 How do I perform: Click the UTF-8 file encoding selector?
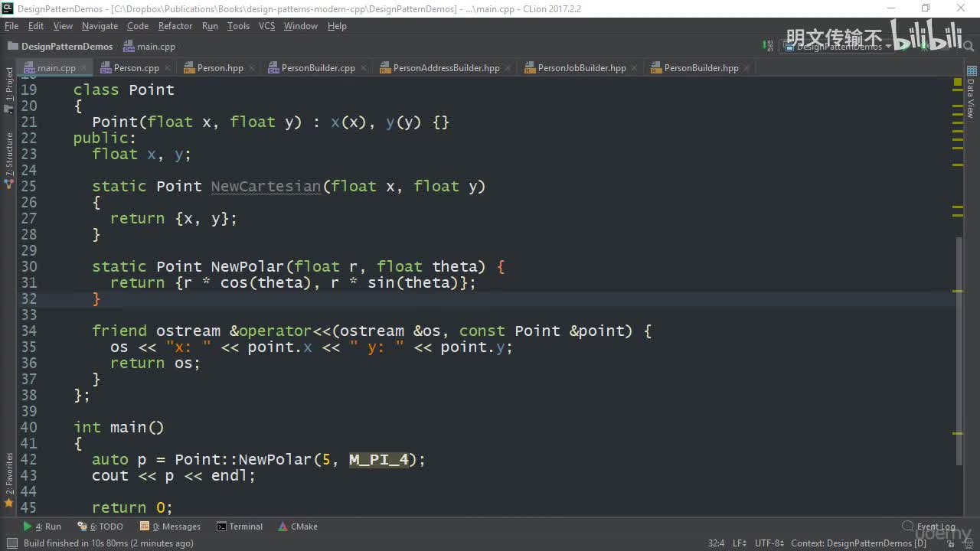click(x=769, y=543)
